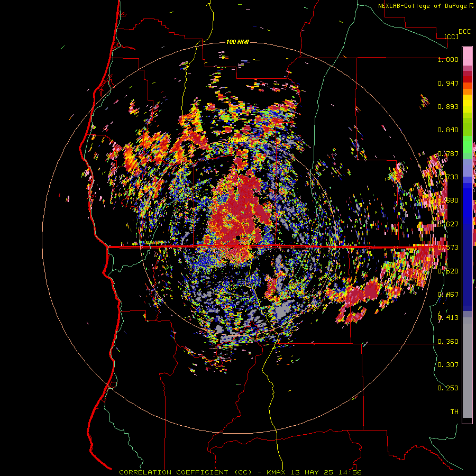Click the black radar site dot at center
The height and width of the screenshot is (476, 476).
[238, 237]
